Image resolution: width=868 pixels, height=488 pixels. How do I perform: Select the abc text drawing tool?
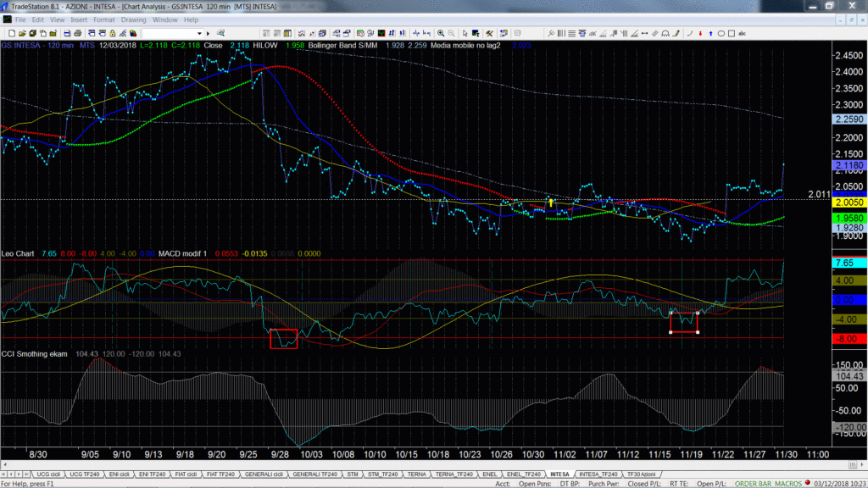[742, 33]
